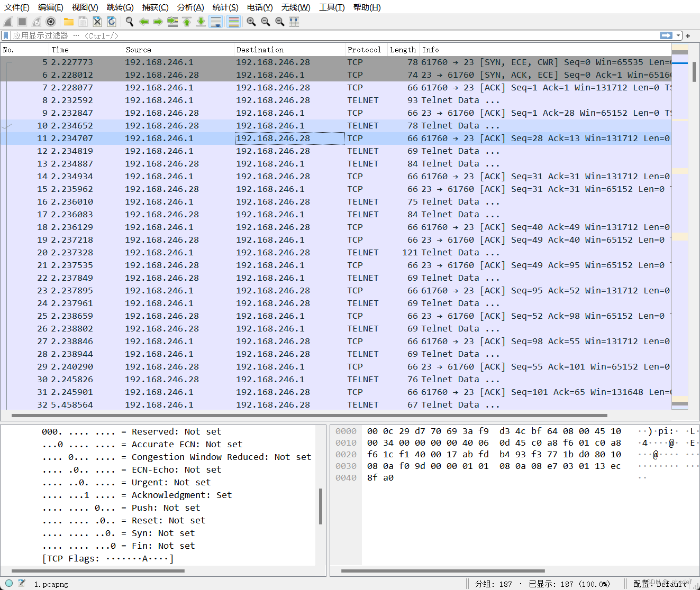The width and height of the screenshot is (700, 590).
Task: Start capturing packets with the shark fin icon
Action: pyautogui.click(x=8, y=22)
